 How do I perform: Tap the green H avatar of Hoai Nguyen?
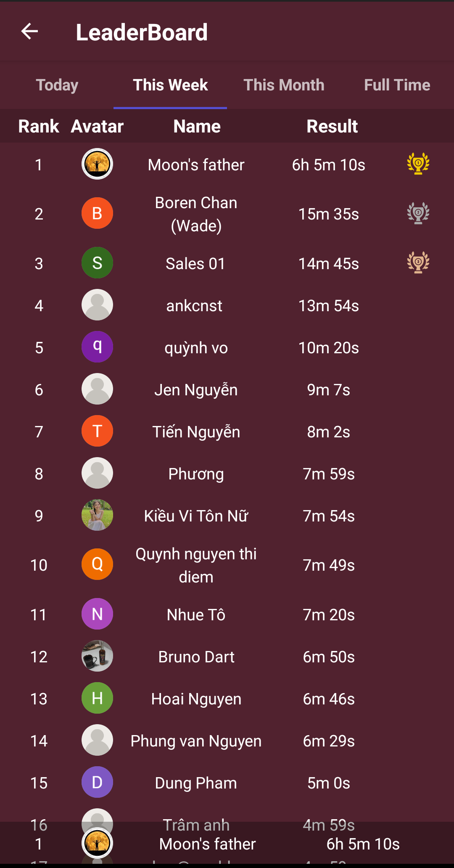pyautogui.click(x=97, y=698)
